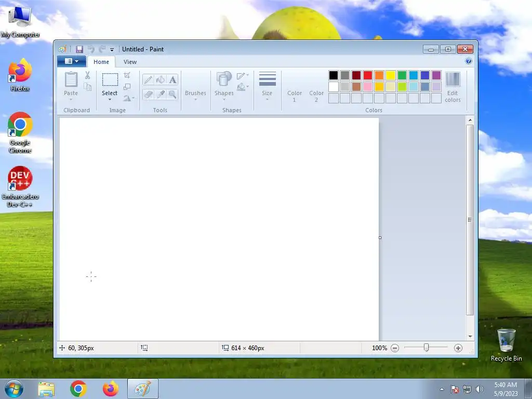Pick the yellow color swatch
The height and width of the screenshot is (399, 532).
[x=391, y=75]
